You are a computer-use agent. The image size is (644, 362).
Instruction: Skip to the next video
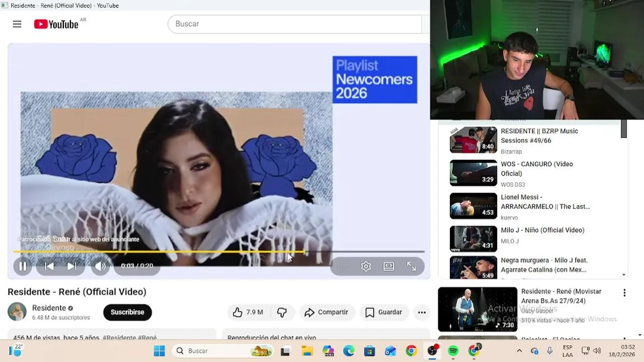point(72,266)
